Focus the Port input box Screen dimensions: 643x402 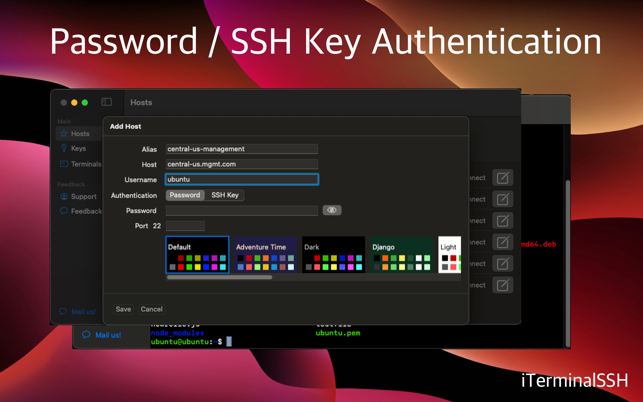click(185, 226)
